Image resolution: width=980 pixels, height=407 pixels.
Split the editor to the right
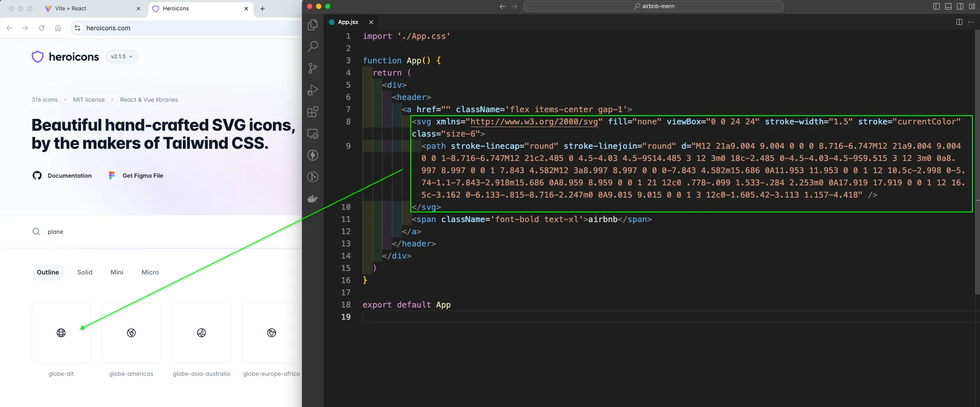(x=959, y=22)
